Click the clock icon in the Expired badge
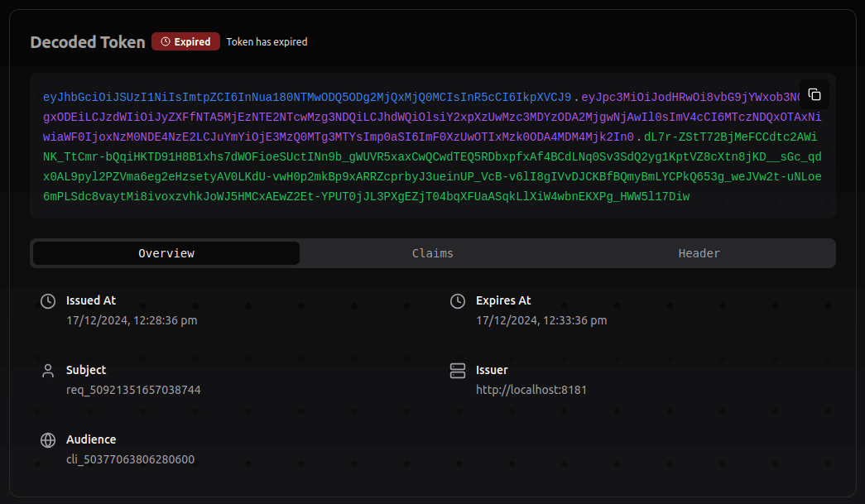This screenshot has width=865, height=504. [x=164, y=41]
